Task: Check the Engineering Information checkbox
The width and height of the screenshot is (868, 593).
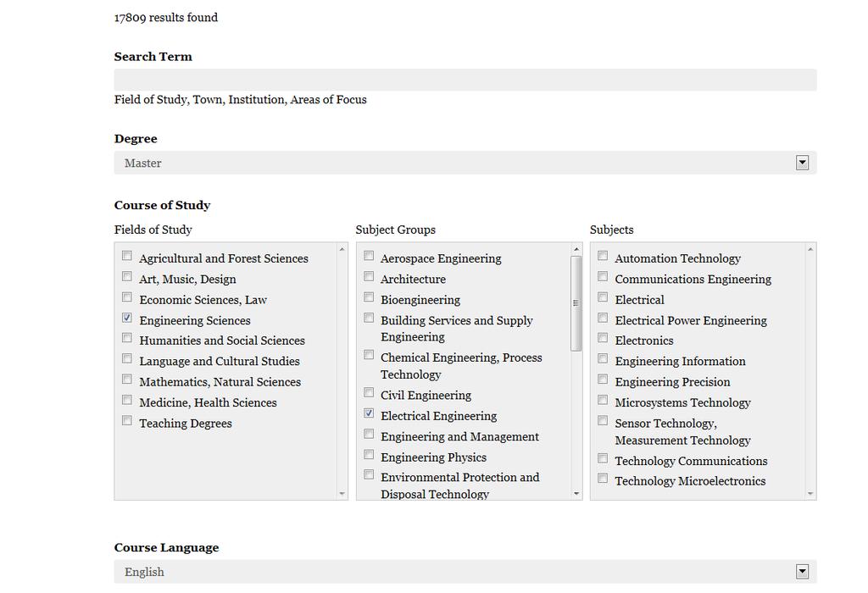Action: [603, 358]
